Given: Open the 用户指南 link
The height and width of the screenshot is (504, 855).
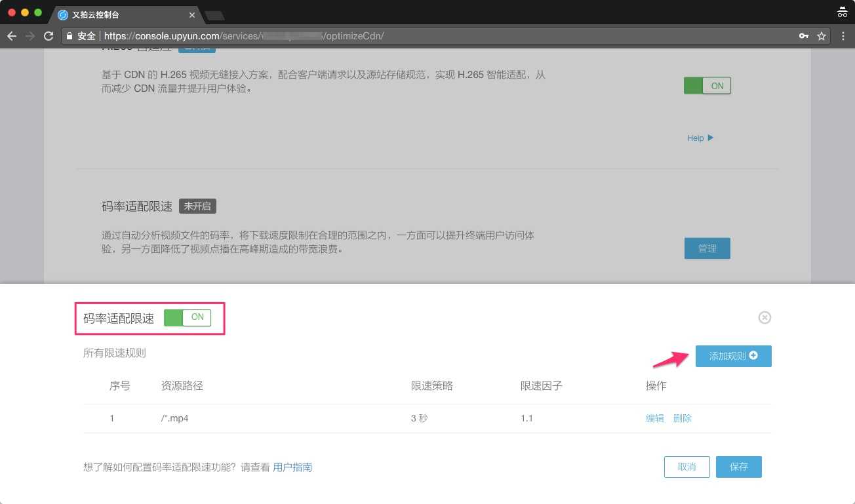Looking at the screenshot, I should (292, 467).
